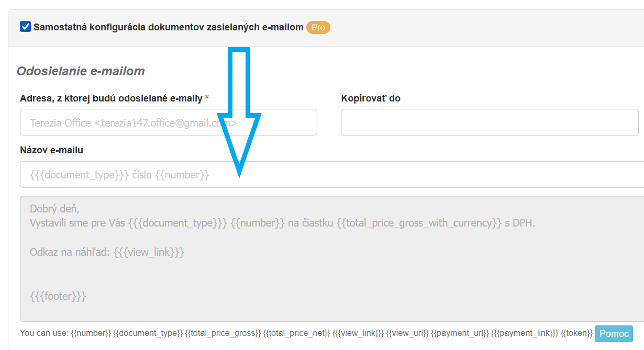Click the 'You can use:' hint text

coord(44,333)
